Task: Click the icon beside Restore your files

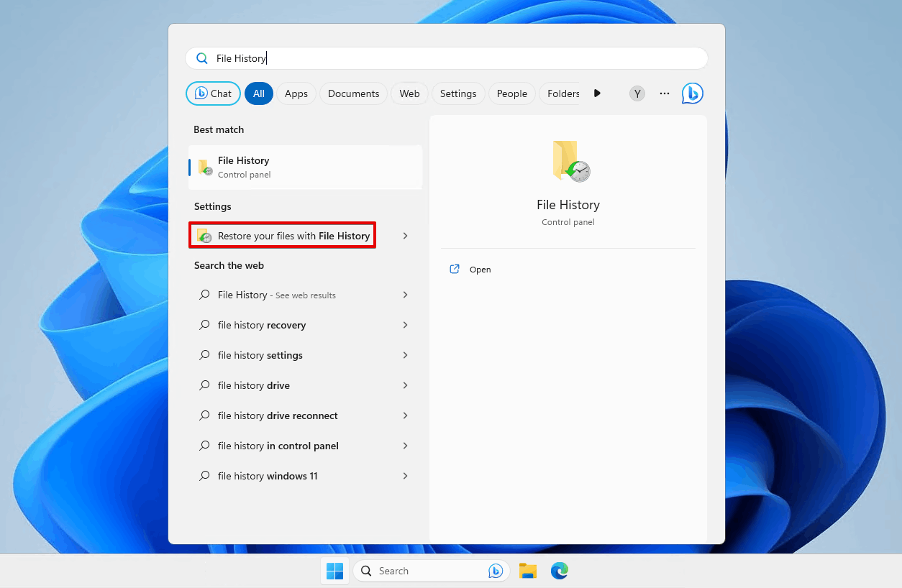Action: (x=204, y=236)
